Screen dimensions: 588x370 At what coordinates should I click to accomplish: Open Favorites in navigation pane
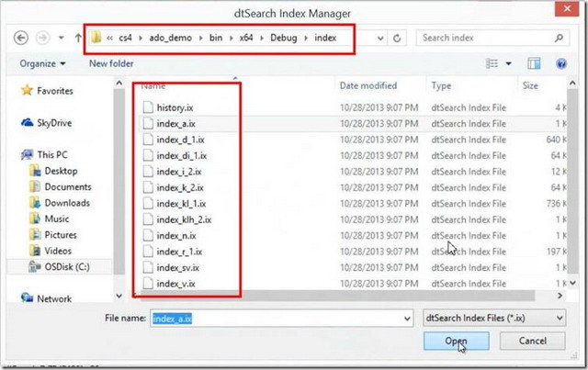point(47,91)
